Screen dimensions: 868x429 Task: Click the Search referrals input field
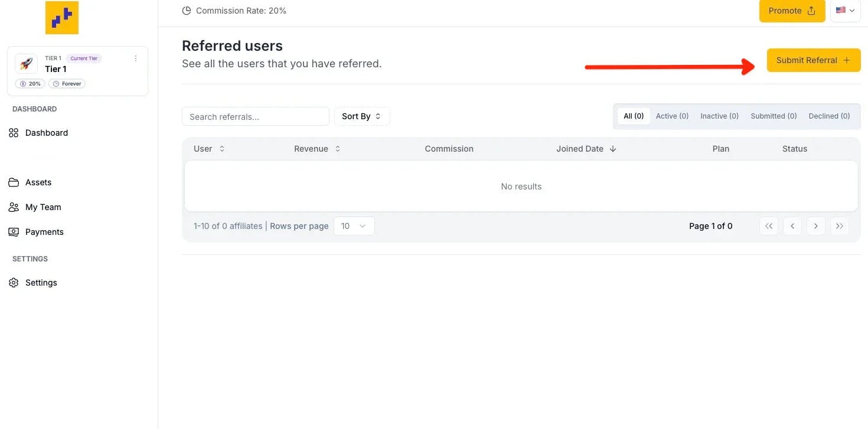255,116
